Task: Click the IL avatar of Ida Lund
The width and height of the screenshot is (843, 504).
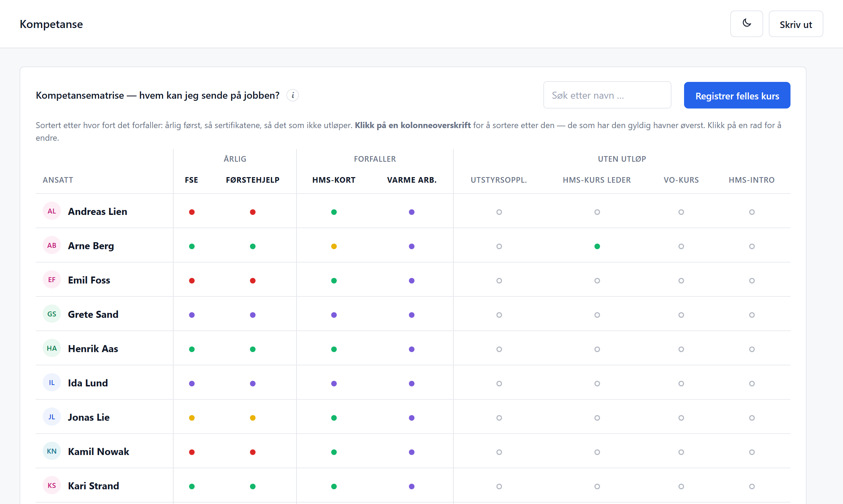Action: [x=52, y=383]
